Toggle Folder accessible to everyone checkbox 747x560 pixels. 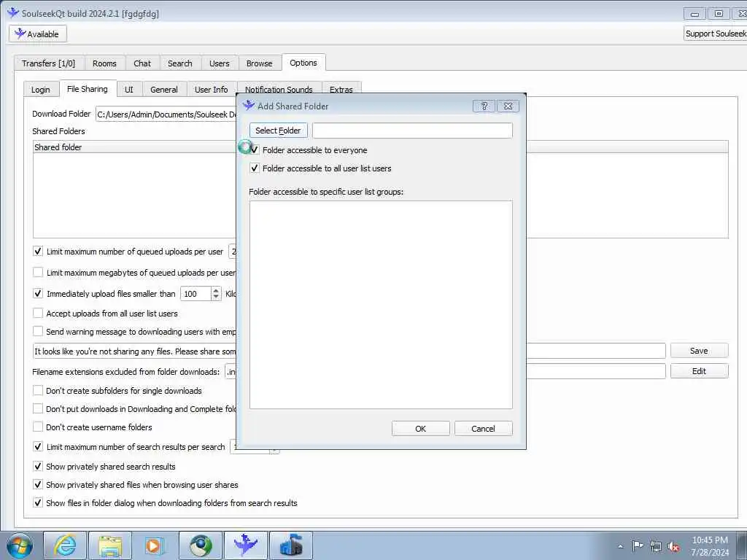tap(255, 150)
